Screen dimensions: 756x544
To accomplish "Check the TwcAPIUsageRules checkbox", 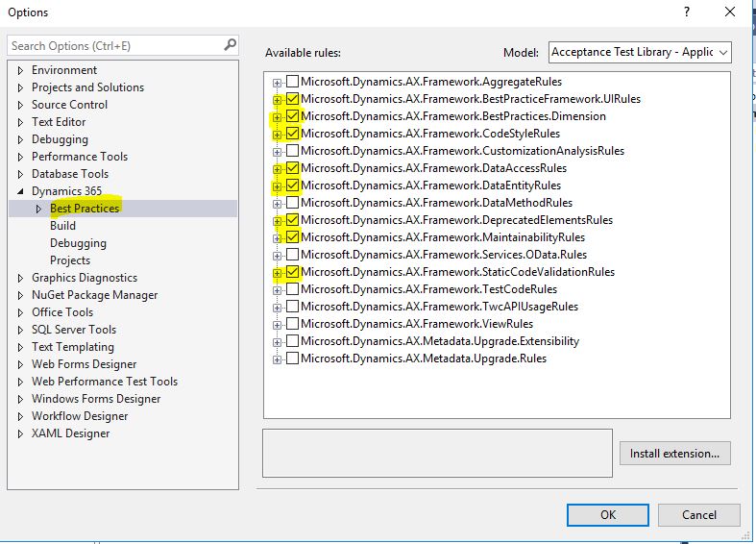I will 292,307.
